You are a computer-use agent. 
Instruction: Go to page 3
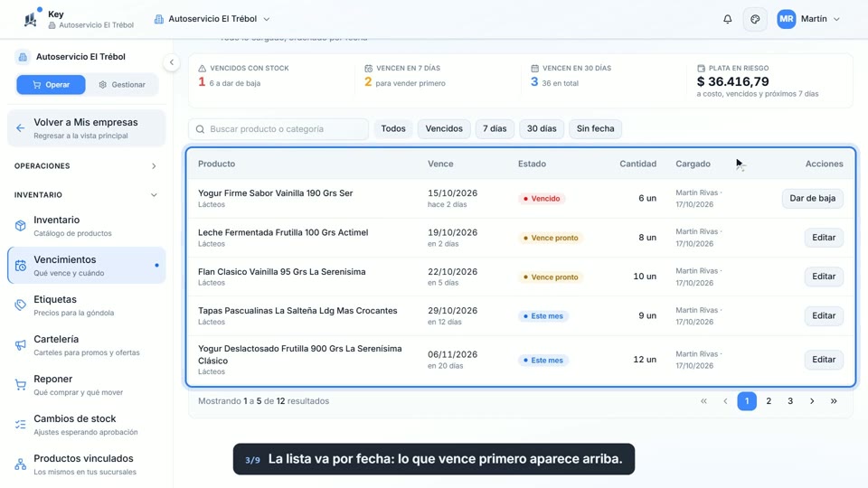(x=790, y=401)
